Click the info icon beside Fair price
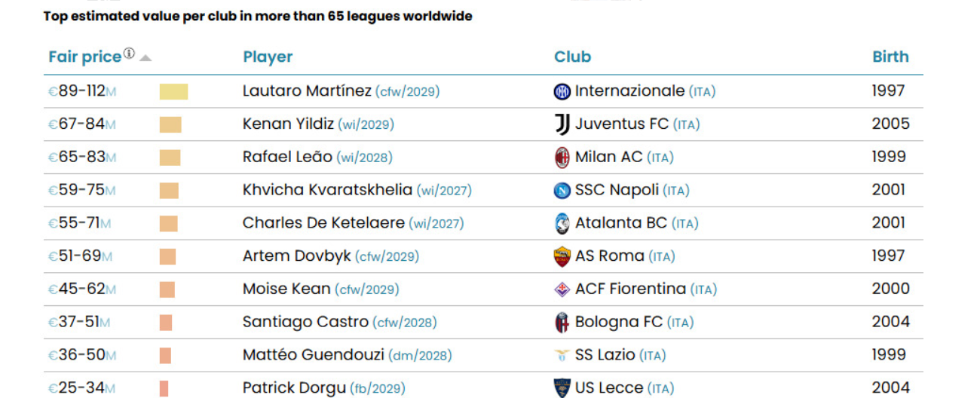 pos(130,54)
